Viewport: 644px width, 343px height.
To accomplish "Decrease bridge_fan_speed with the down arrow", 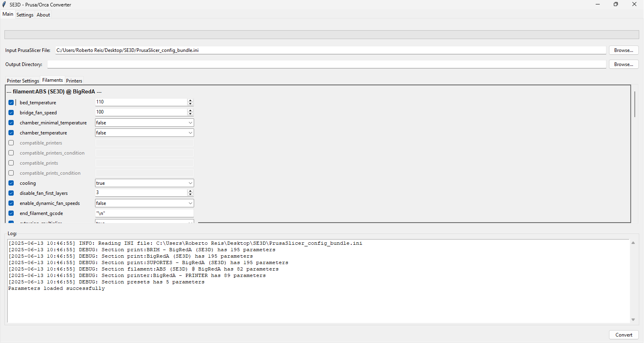I will pyautogui.click(x=190, y=114).
